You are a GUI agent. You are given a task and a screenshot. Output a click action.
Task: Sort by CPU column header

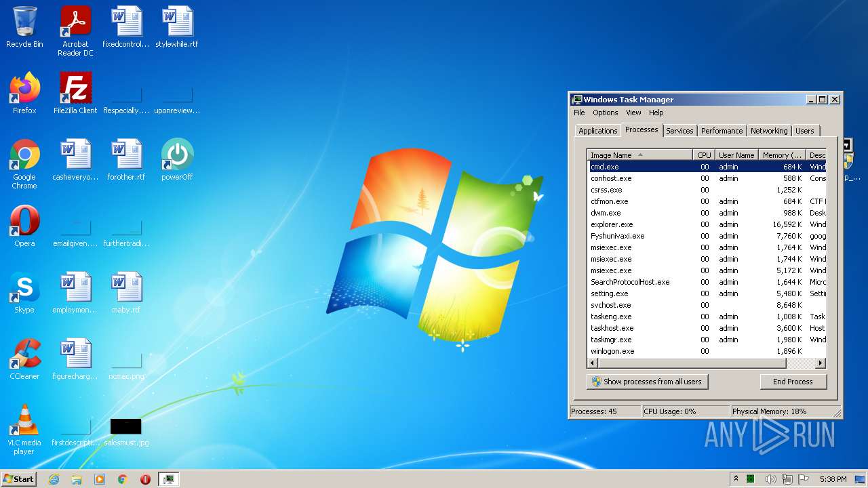704,155
